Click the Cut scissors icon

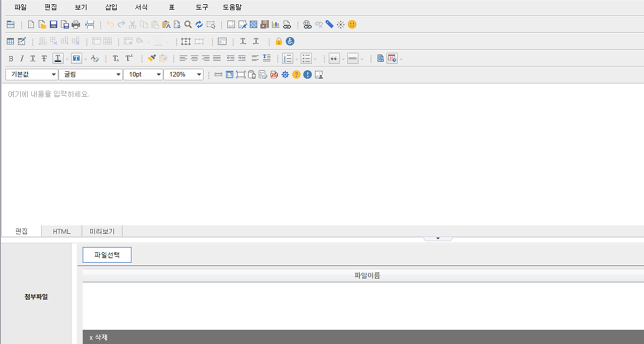(x=133, y=25)
